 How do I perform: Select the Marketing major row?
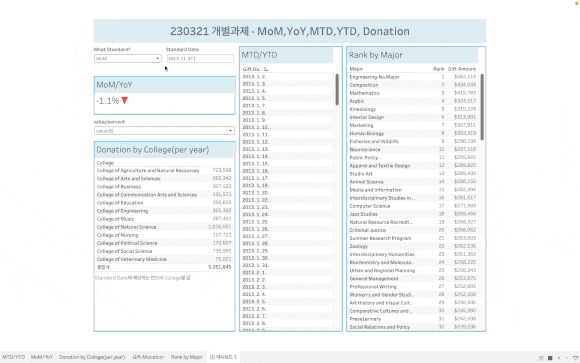point(413,125)
